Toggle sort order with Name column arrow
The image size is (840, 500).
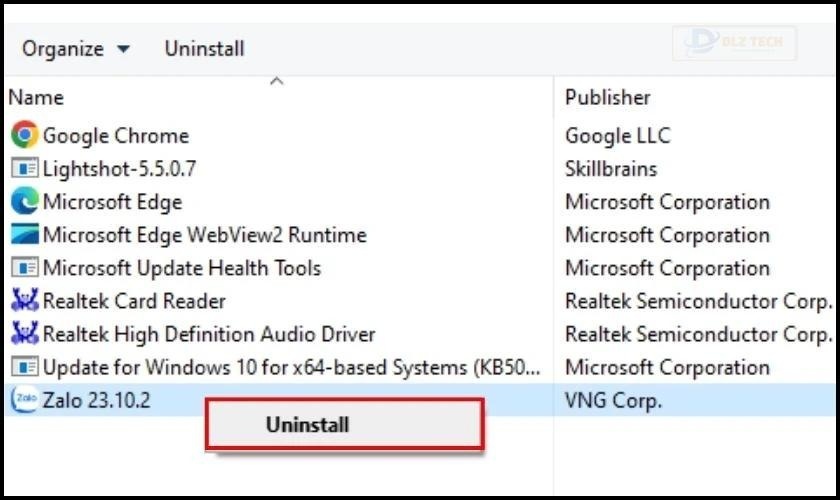277,82
